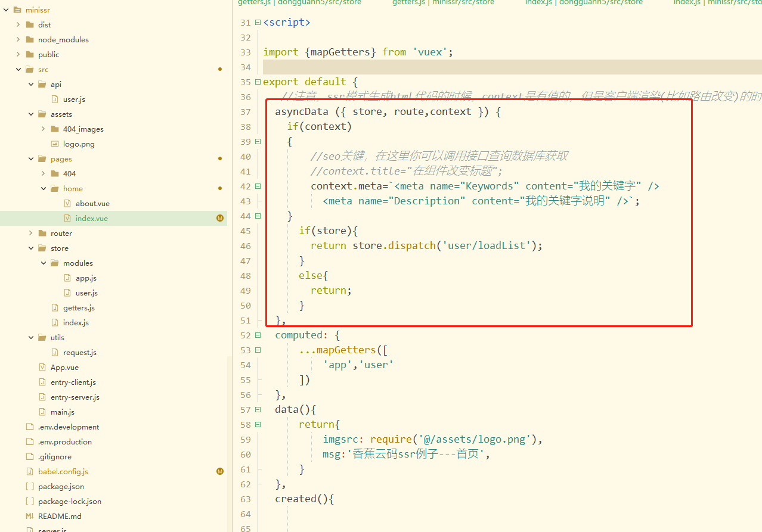This screenshot has width=762, height=532.
Task: Switch to getters.js minissr/src/store tab
Action: [443, 2]
